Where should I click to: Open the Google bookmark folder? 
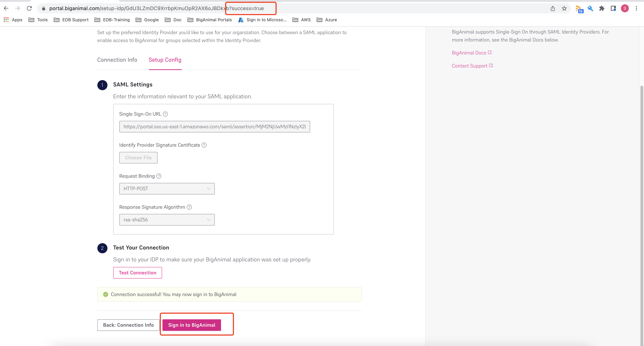coord(147,20)
